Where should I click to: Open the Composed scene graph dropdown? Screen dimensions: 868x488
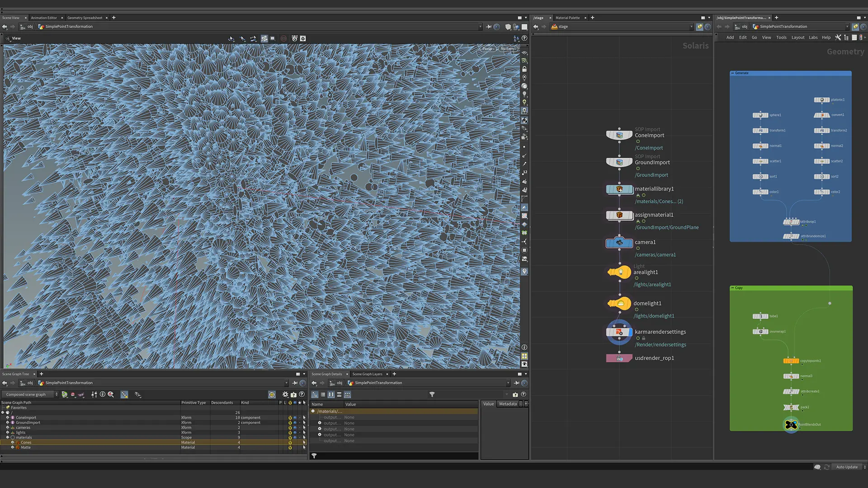pos(29,394)
